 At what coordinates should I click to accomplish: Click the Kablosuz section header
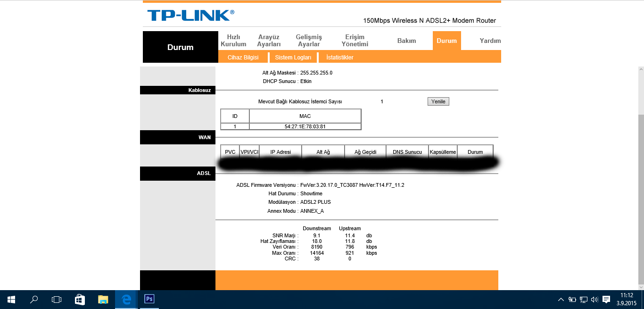[178, 90]
